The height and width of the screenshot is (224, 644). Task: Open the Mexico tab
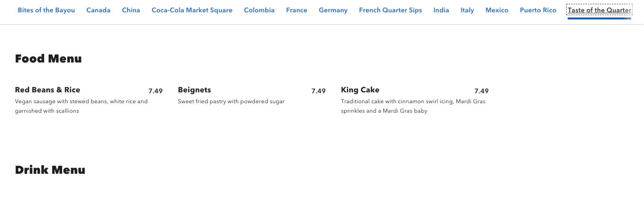pos(497,10)
